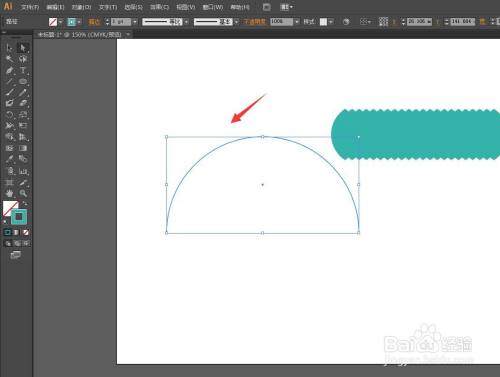
Task: Select the Slice tool
Action: pos(23,182)
